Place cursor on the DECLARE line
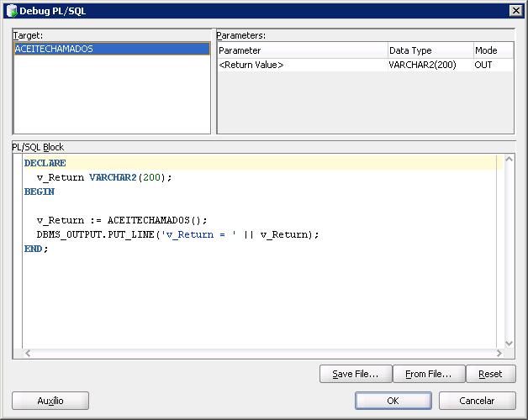This screenshot has width=528, height=420. (x=259, y=163)
